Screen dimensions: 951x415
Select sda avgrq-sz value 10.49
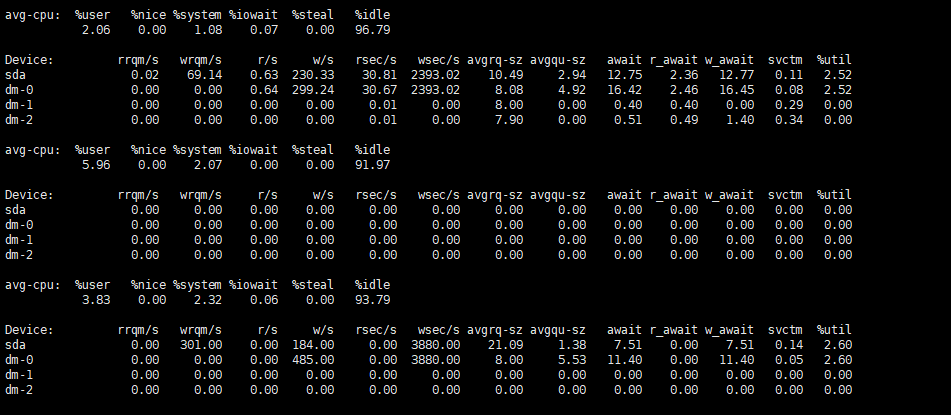point(505,75)
